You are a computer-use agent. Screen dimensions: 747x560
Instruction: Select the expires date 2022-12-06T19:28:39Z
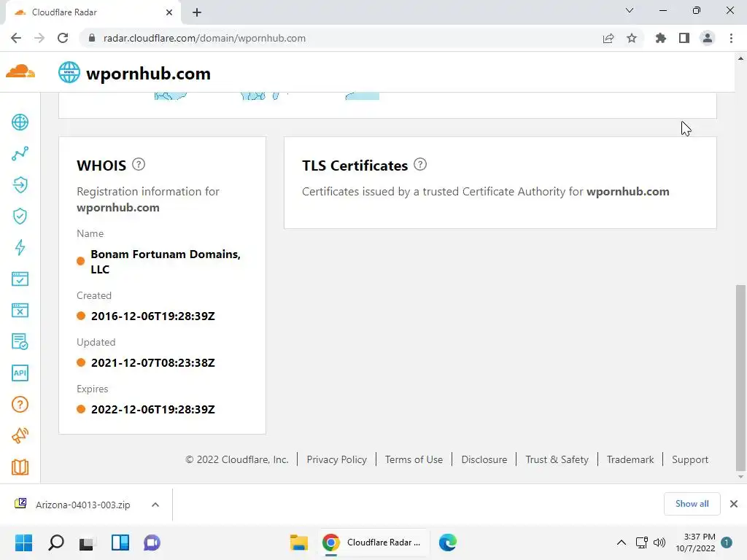153,410
